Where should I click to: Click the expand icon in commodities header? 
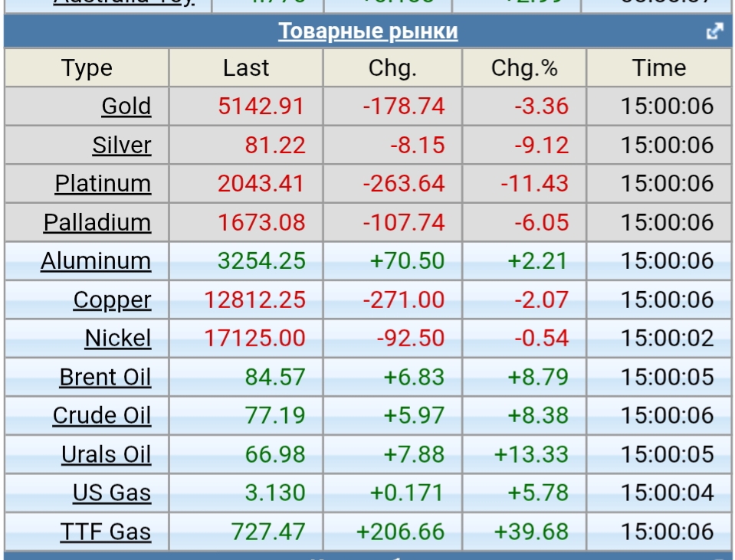[714, 31]
